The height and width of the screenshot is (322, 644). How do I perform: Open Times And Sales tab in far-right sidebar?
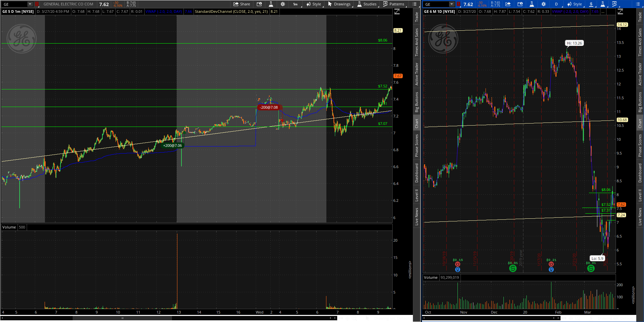click(640, 42)
